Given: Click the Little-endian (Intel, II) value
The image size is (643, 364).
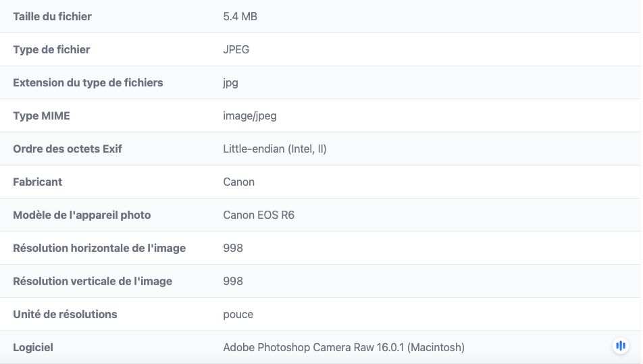Looking at the screenshot, I should (275, 149).
